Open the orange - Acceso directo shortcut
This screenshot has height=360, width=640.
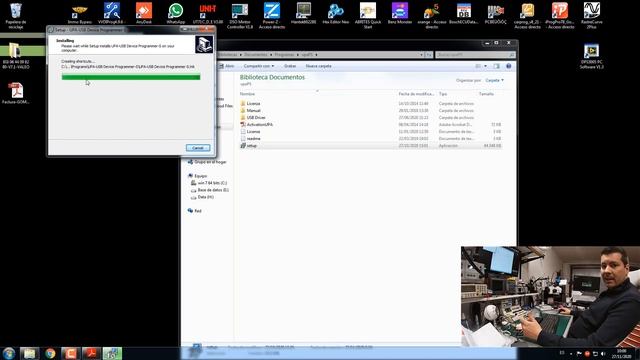tap(431, 16)
